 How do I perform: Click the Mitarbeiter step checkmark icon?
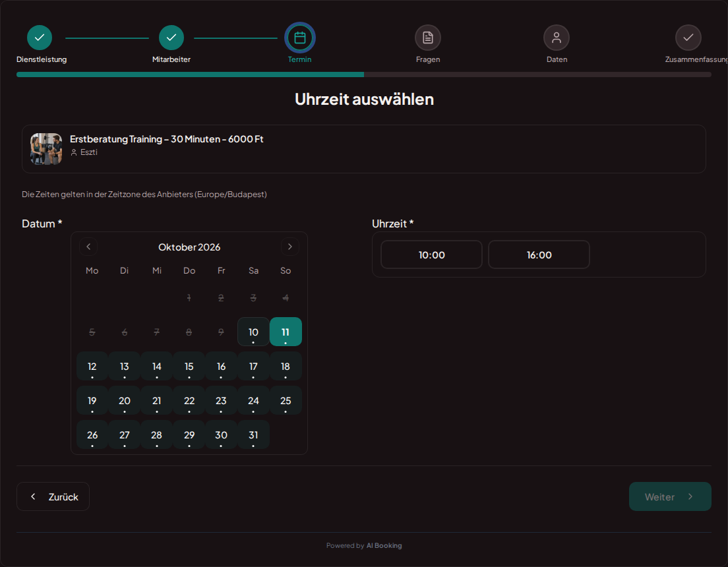[171, 38]
